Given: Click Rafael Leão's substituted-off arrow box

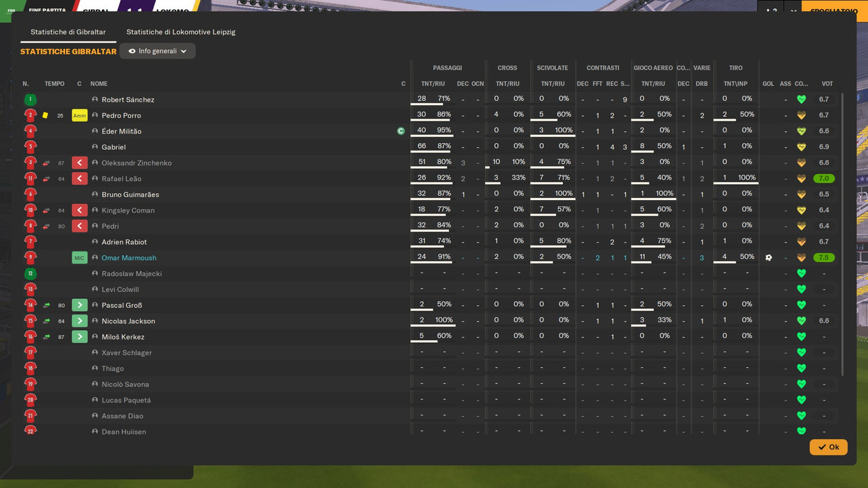Looking at the screenshot, I should click(x=79, y=178).
